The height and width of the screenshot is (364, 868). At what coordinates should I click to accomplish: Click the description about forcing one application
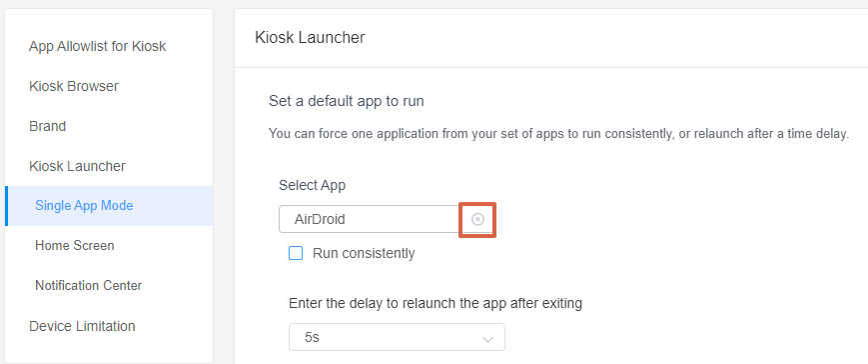[x=558, y=134]
